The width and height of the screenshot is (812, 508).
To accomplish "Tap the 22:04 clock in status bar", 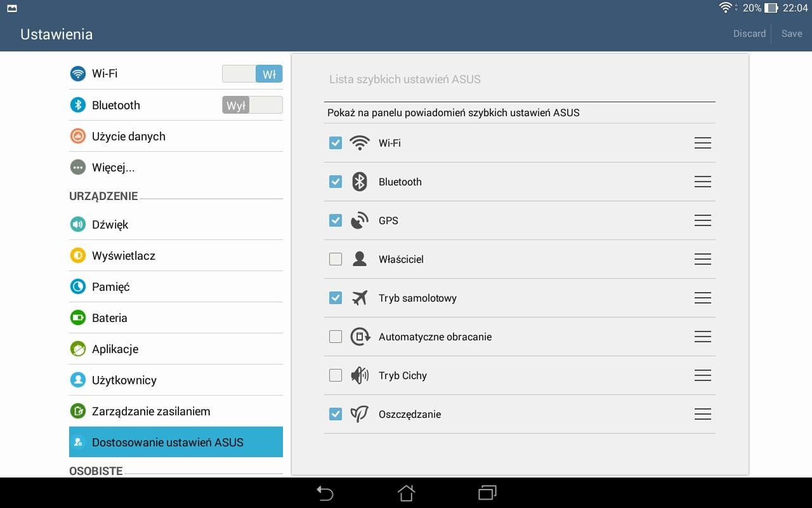I will point(795,8).
